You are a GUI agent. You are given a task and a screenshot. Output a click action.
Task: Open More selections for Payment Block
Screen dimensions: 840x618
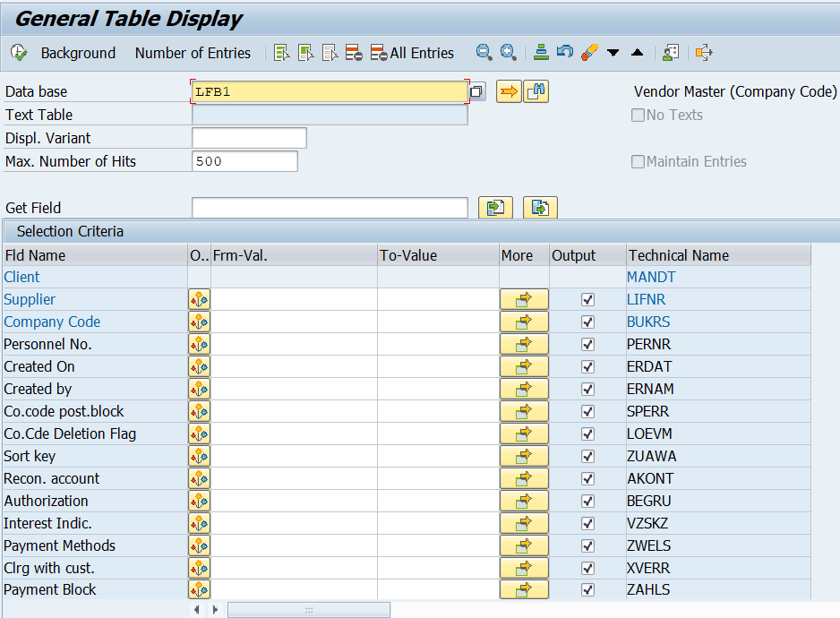(x=524, y=590)
